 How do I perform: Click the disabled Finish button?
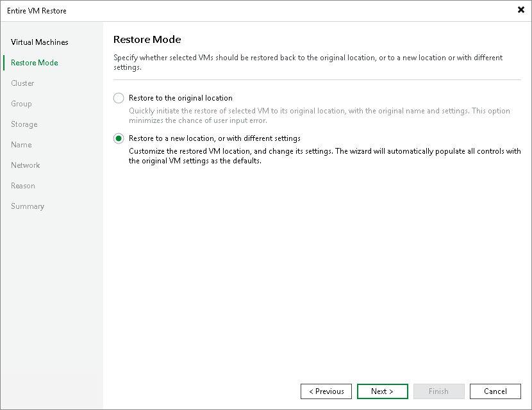[x=438, y=391]
